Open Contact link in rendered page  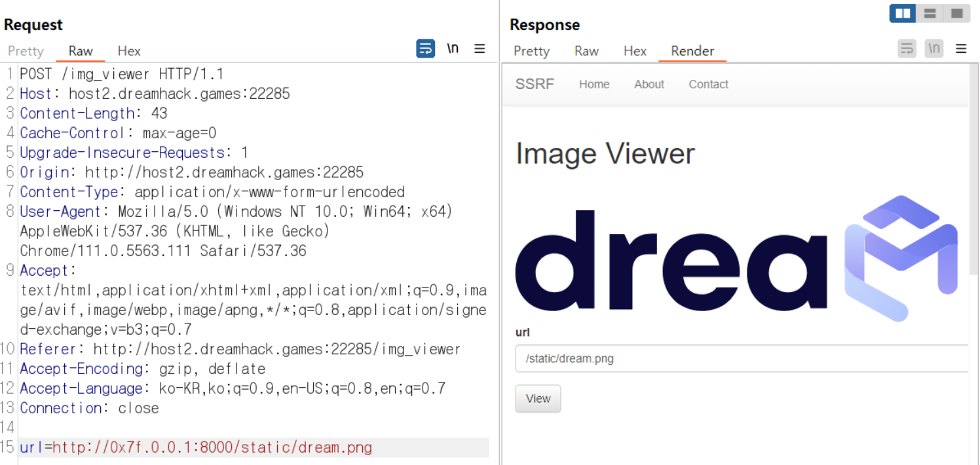(x=708, y=84)
